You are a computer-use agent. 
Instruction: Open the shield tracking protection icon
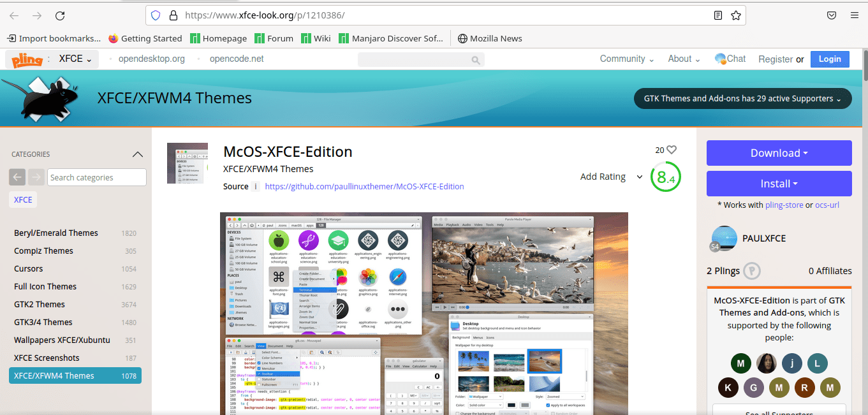(156, 15)
